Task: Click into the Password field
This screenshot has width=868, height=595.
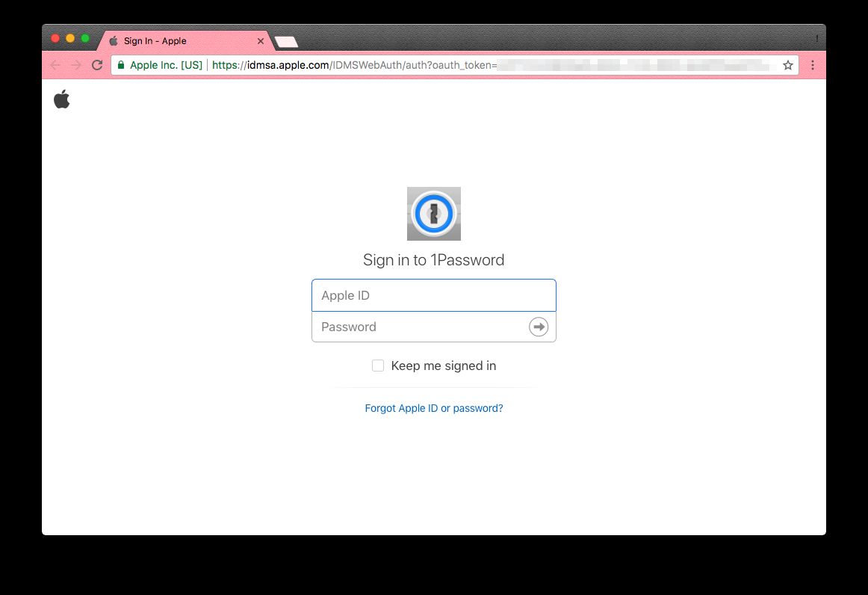Action: click(418, 327)
